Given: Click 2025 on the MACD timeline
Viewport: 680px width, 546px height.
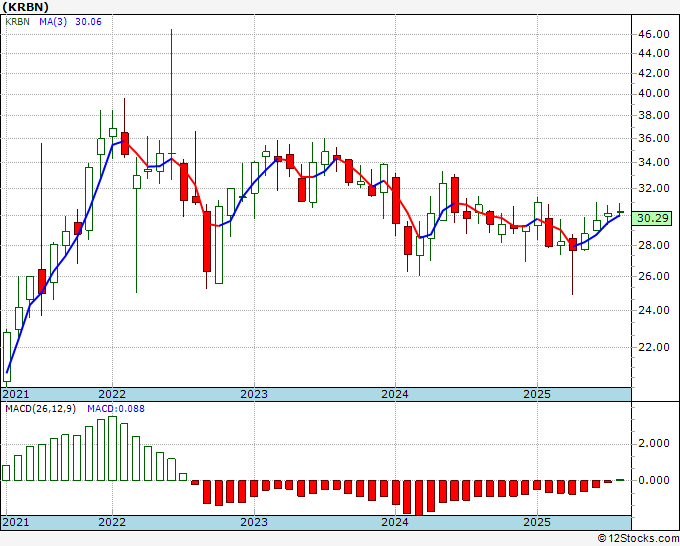Looking at the screenshot, I should [x=537, y=522].
